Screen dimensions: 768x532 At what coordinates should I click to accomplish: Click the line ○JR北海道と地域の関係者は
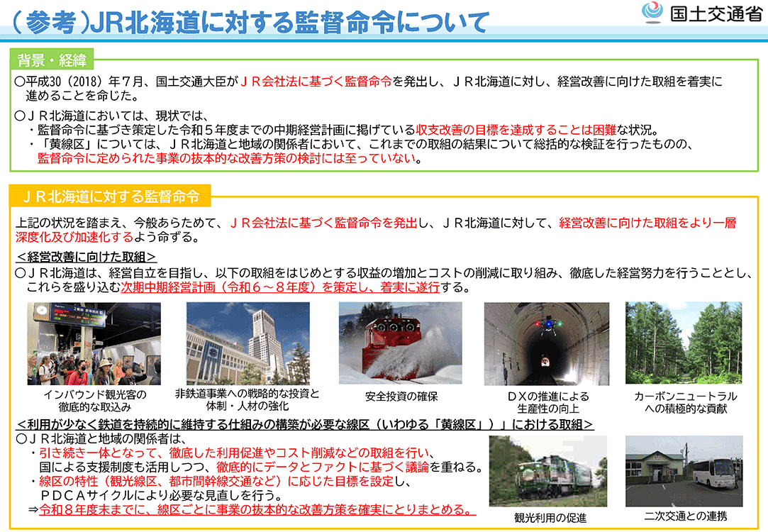tap(101, 438)
